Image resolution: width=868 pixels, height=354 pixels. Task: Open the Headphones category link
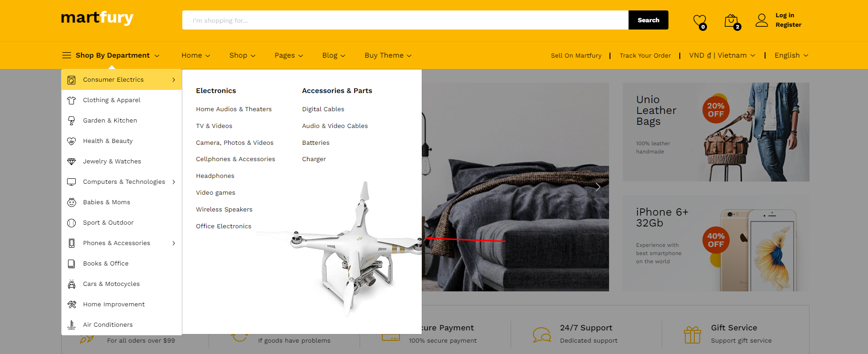(x=215, y=176)
